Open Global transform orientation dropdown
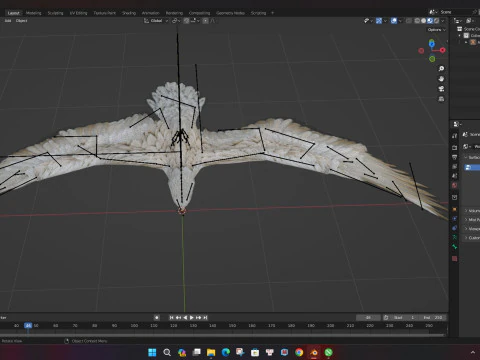Image resolution: width=480 pixels, height=360 pixels. (x=156, y=21)
